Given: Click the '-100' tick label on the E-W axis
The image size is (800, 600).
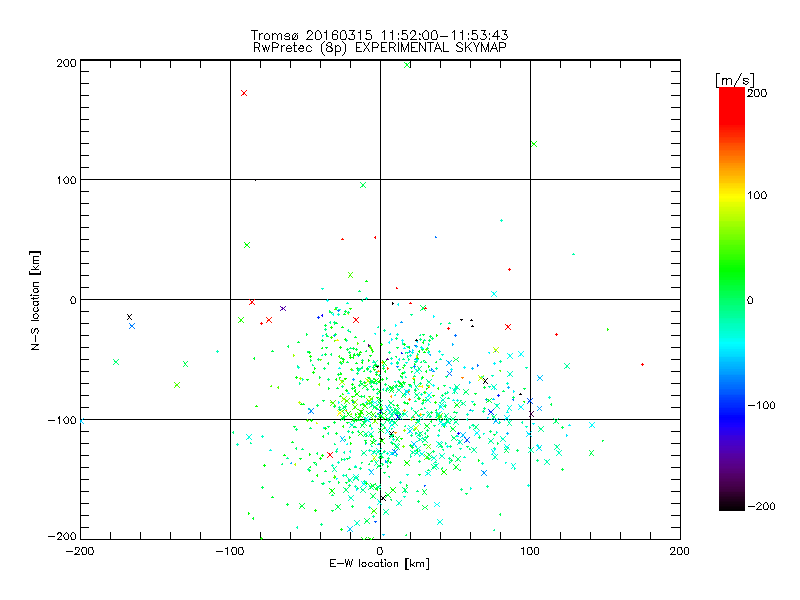Looking at the screenshot, I should click(x=231, y=551).
